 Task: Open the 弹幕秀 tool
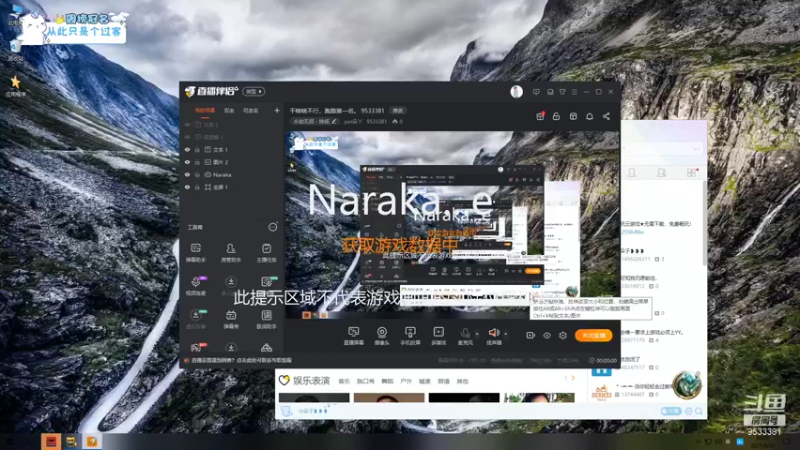click(231, 319)
